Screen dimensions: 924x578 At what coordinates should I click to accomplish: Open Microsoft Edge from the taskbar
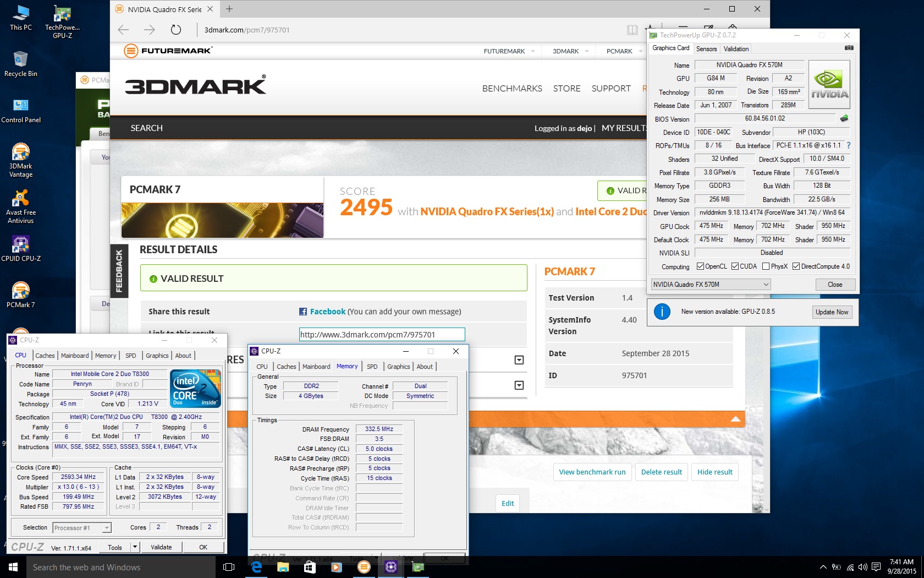click(256, 567)
